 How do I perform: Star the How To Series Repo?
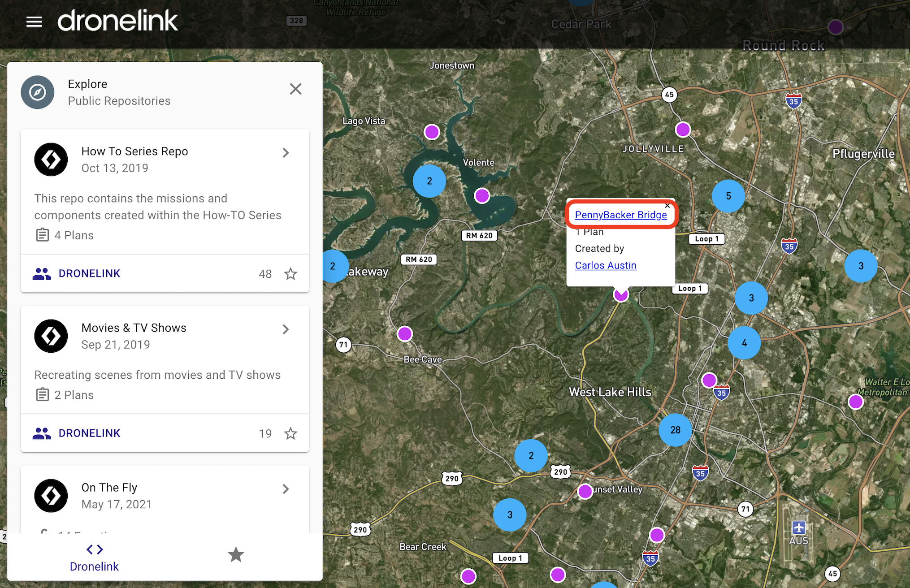click(291, 273)
